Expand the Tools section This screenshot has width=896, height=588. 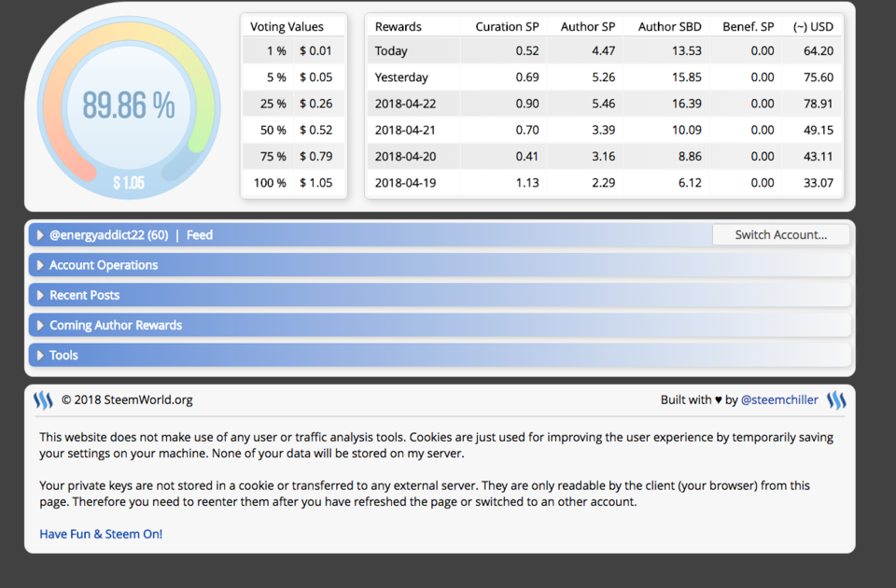[440, 355]
